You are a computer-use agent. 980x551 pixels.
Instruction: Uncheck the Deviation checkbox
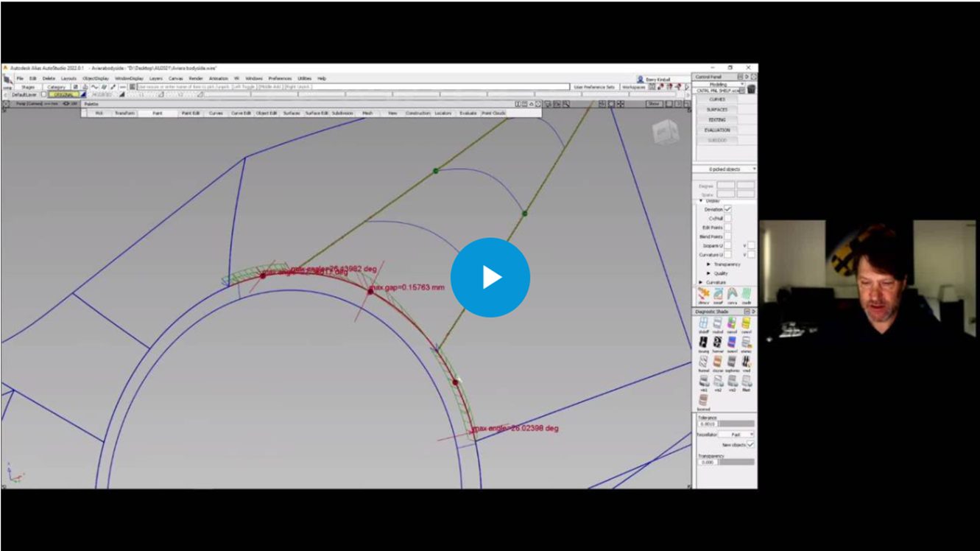point(727,209)
